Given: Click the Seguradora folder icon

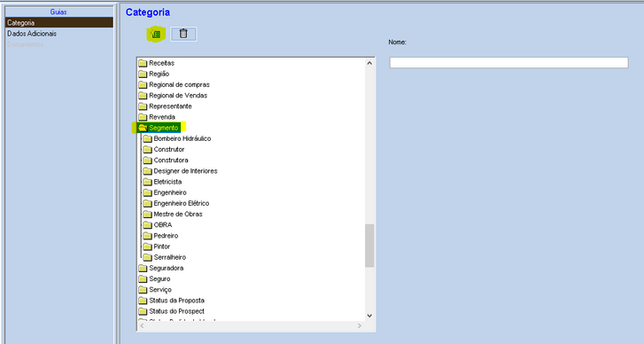Looking at the screenshot, I should (x=143, y=269).
